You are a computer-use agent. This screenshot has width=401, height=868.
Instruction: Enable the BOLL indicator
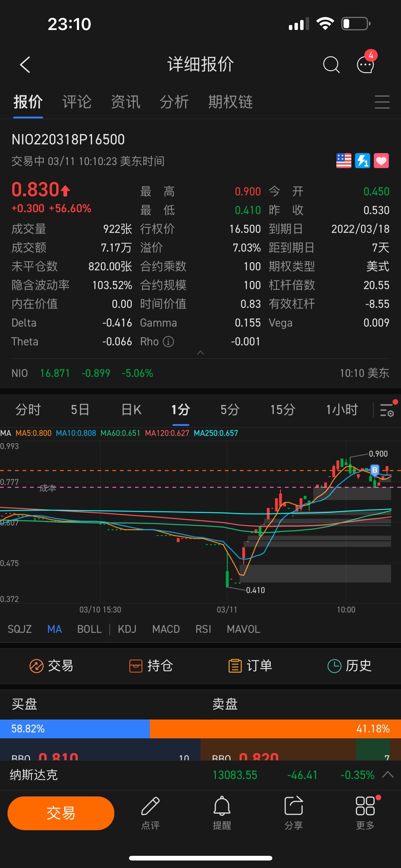coord(89,629)
